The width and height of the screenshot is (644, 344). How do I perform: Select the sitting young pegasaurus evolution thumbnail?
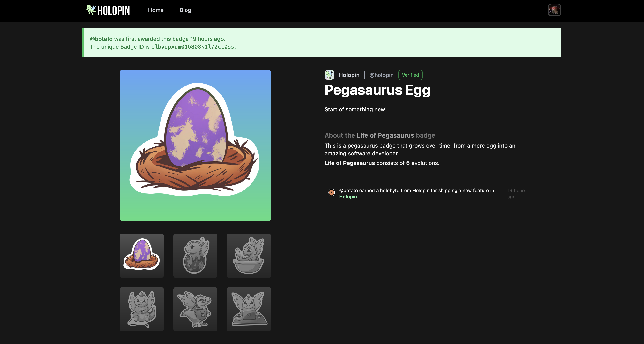pyautogui.click(x=142, y=309)
